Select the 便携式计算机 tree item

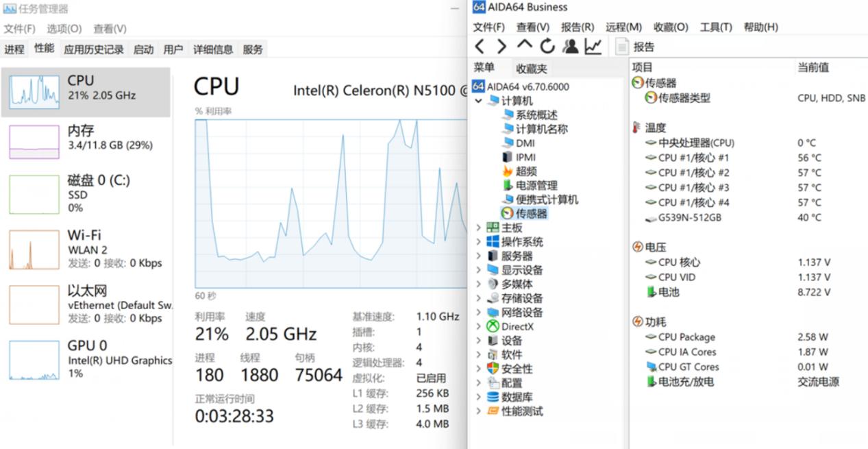pos(540,199)
